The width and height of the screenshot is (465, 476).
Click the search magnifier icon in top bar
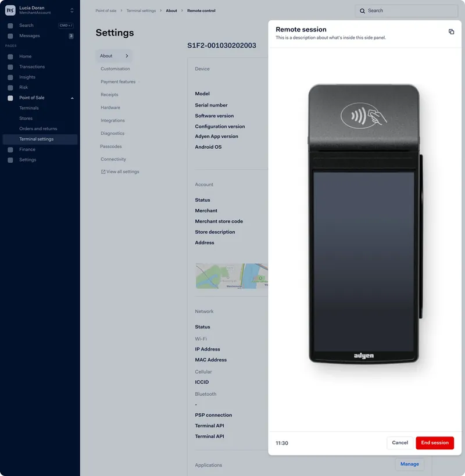362,11
